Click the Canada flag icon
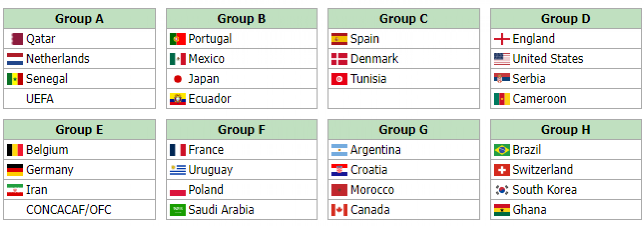644x226 pixels. [339, 210]
